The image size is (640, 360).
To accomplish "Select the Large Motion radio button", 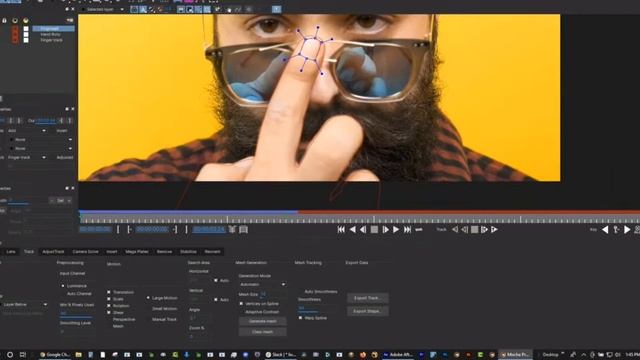I will 148,298.
